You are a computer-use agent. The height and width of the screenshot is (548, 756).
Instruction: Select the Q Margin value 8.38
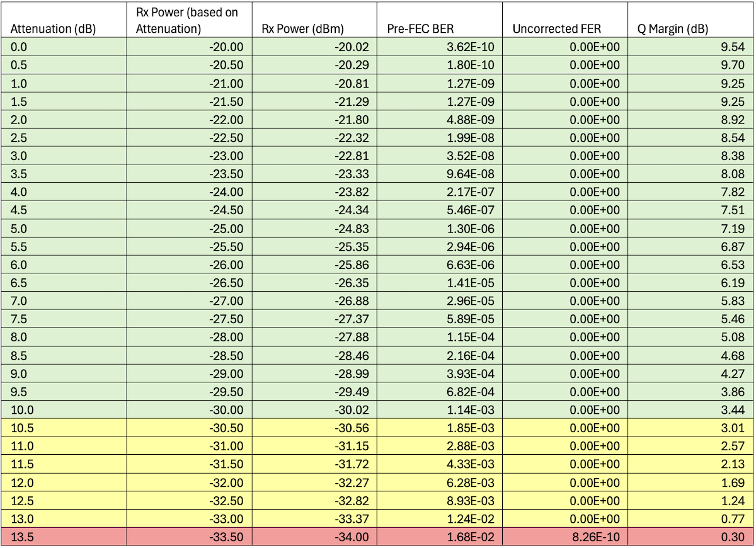tap(690, 156)
